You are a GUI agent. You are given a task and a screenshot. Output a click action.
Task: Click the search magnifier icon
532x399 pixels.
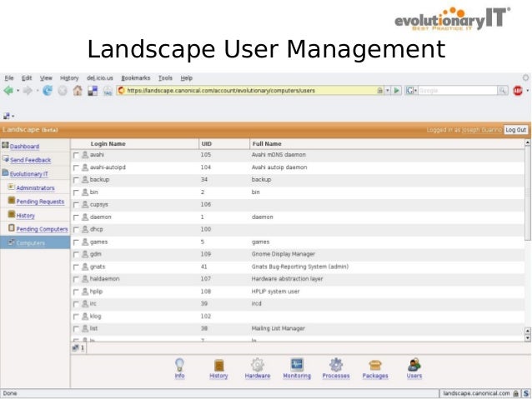click(503, 91)
